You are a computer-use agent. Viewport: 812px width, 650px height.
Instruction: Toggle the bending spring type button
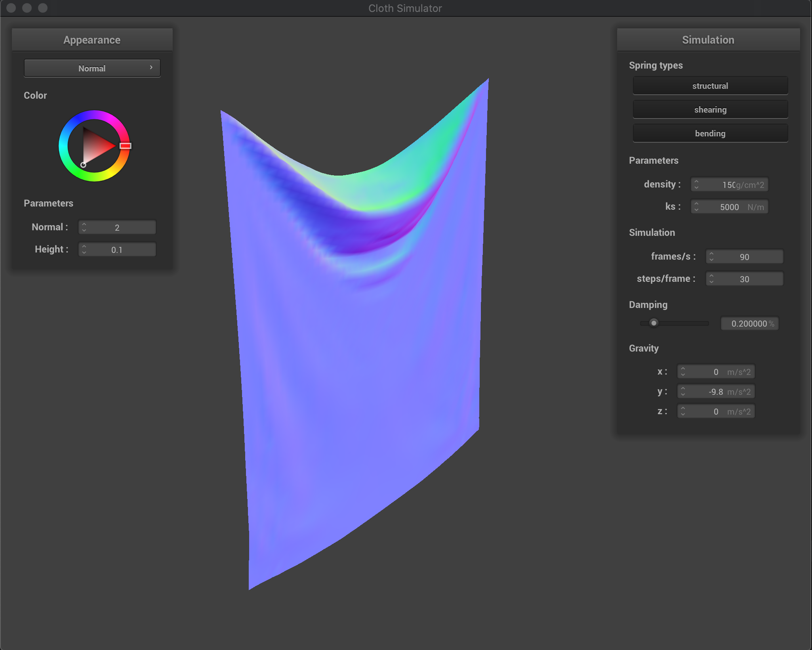(710, 133)
